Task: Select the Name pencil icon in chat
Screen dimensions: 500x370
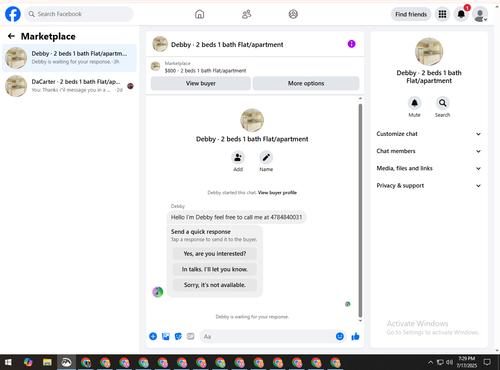Action: [x=266, y=157]
